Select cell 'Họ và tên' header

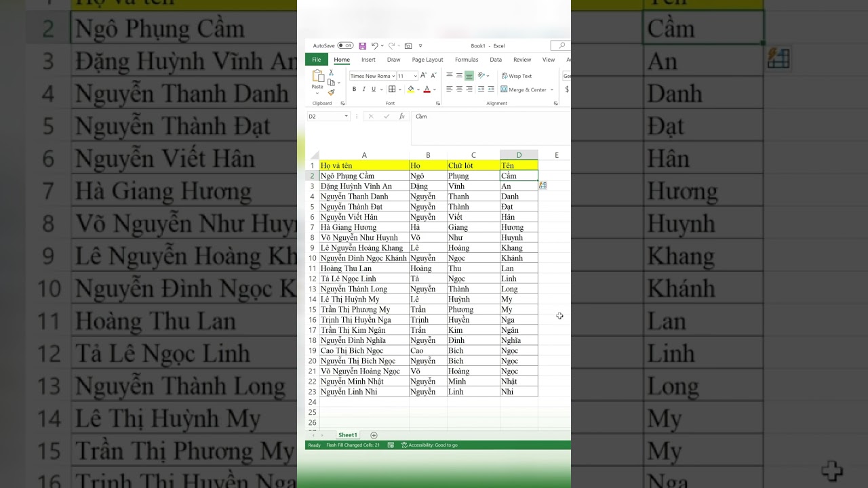[x=364, y=165]
